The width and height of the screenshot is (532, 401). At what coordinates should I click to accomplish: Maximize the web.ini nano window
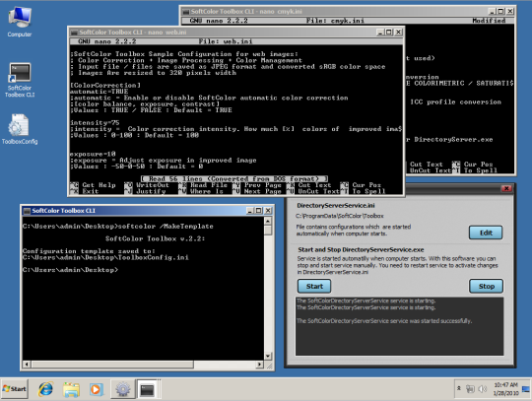coord(389,33)
